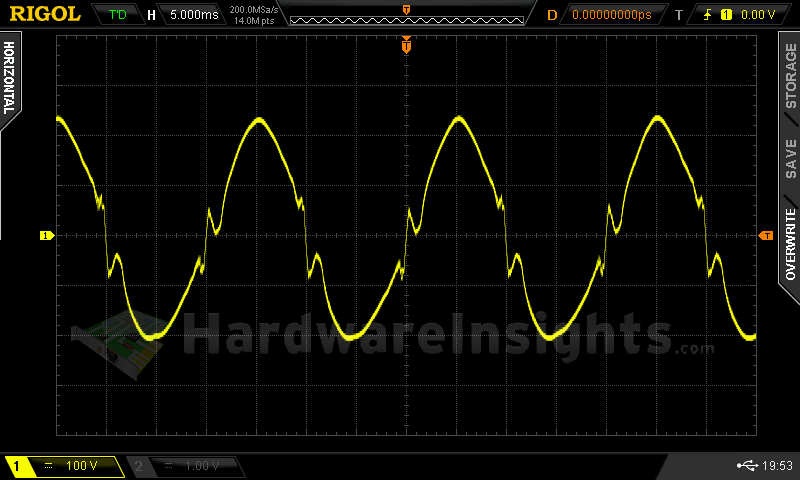Image resolution: width=800 pixels, height=480 pixels.
Task: Click the channel 2 1.00 V scale value
Action: [x=202, y=466]
